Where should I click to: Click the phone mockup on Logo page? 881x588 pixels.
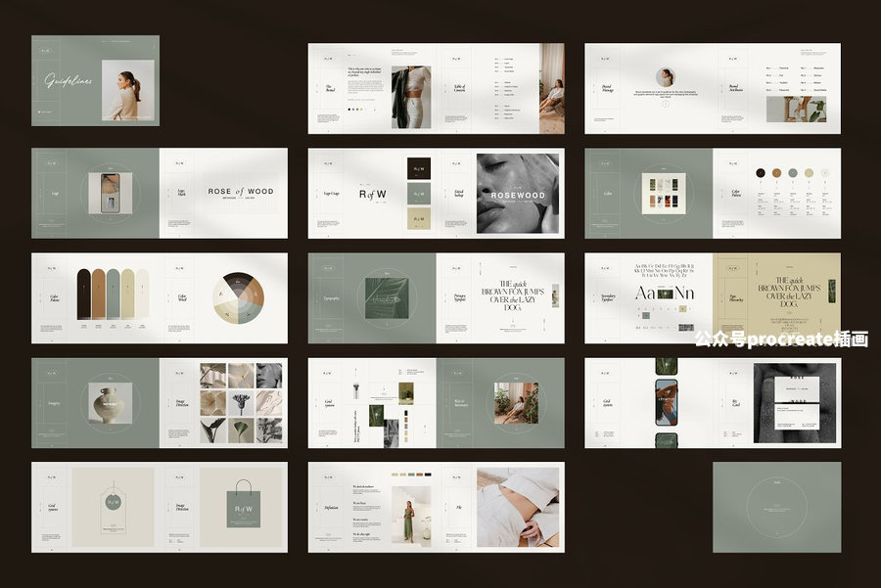(x=109, y=193)
